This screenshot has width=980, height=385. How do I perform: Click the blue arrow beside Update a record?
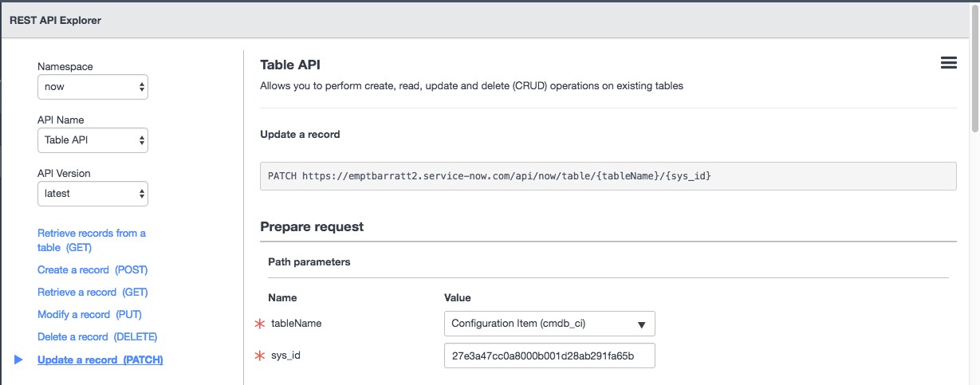18,360
